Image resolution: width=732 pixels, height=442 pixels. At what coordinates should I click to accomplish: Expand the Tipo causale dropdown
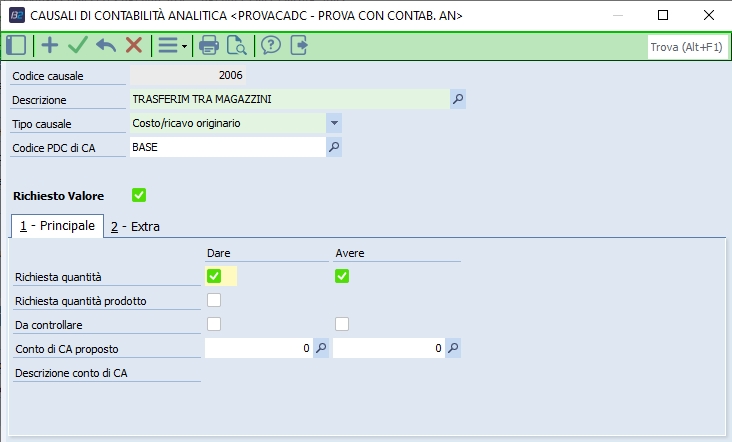334,123
